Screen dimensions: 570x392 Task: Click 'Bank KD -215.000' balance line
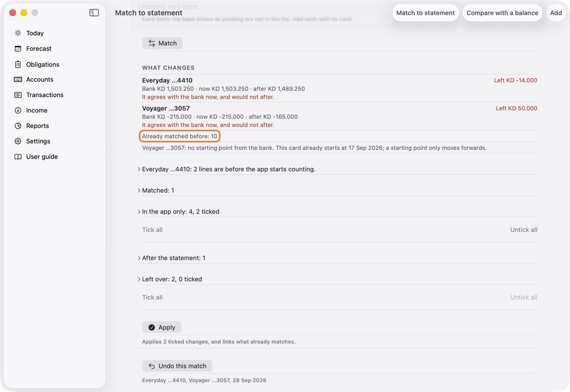tap(220, 117)
